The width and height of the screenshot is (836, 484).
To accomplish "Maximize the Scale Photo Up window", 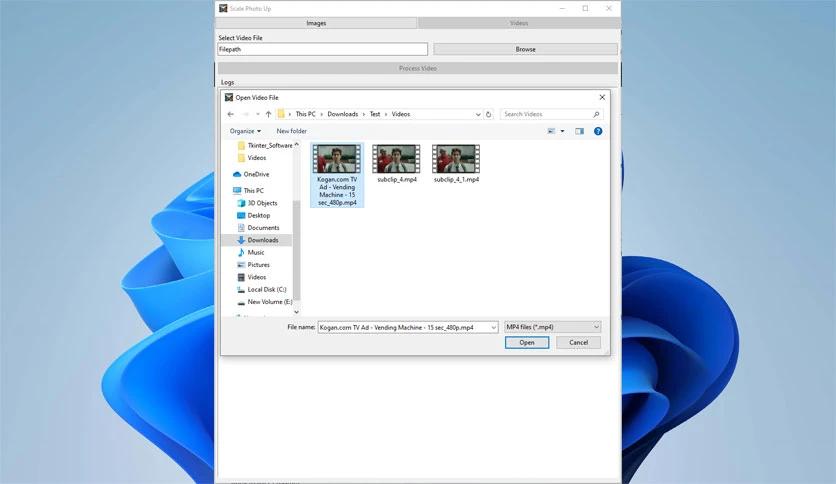I will (x=585, y=9).
